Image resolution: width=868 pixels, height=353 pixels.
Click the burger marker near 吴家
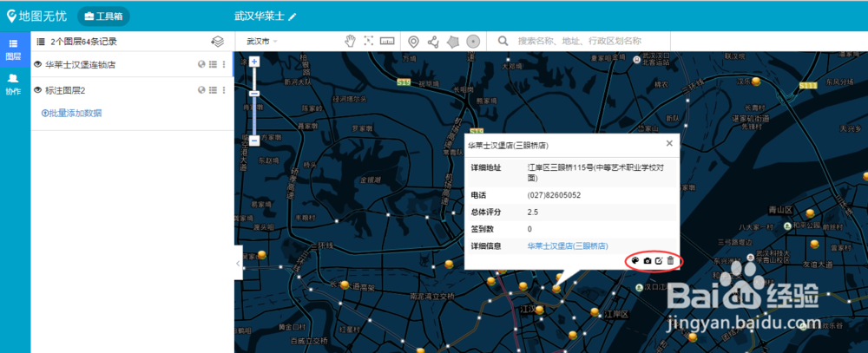(262, 255)
